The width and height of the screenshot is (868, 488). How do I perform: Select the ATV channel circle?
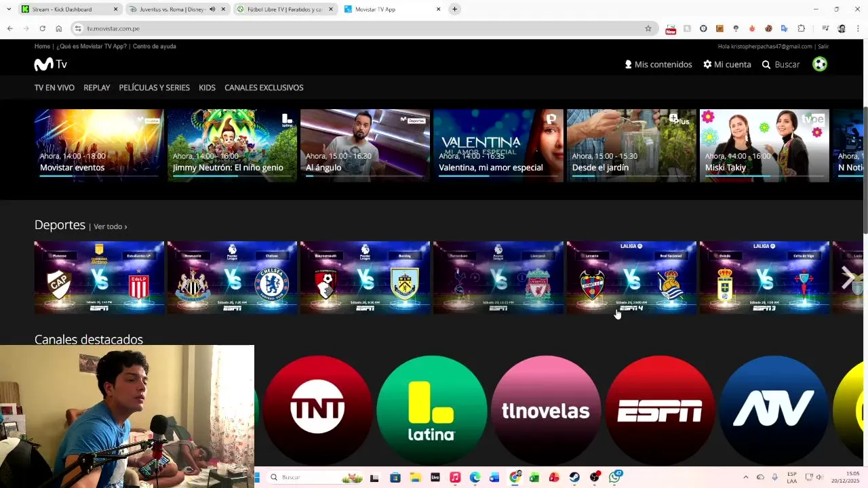pos(774,410)
